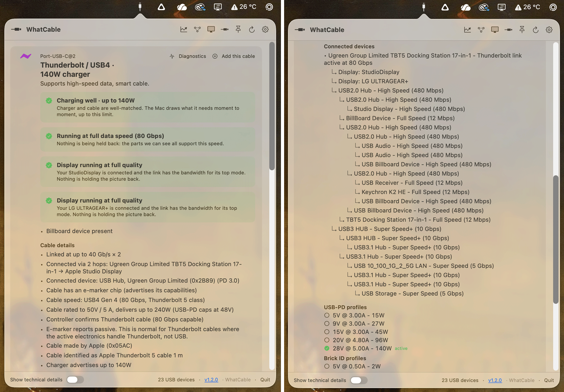Click display monitor icon in right WhatCable header
The image size is (564, 392).
pyautogui.click(x=495, y=30)
